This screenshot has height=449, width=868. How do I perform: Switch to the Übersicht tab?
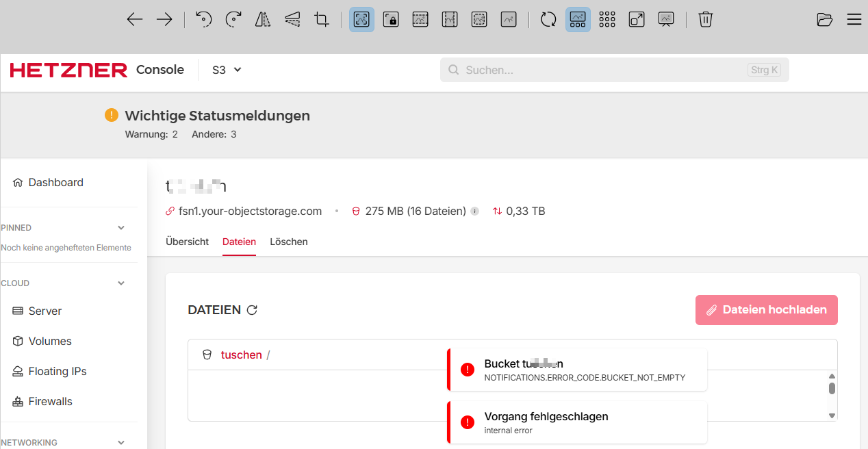coord(187,242)
